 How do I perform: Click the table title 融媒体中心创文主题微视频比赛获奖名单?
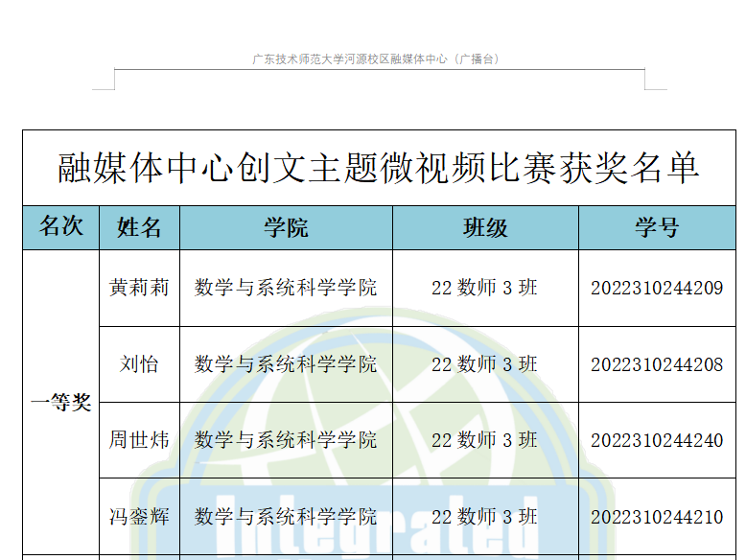tap(379, 169)
